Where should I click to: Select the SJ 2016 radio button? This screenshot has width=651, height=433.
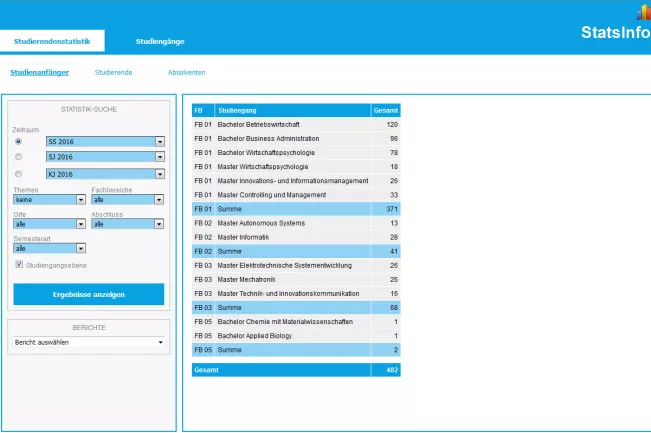pyautogui.click(x=18, y=157)
